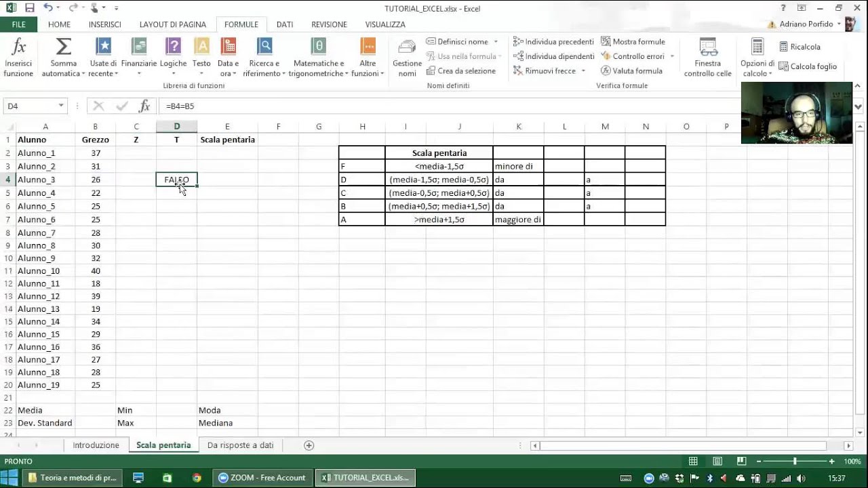
Task: Open Chrome from the taskbar
Action: (197, 478)
